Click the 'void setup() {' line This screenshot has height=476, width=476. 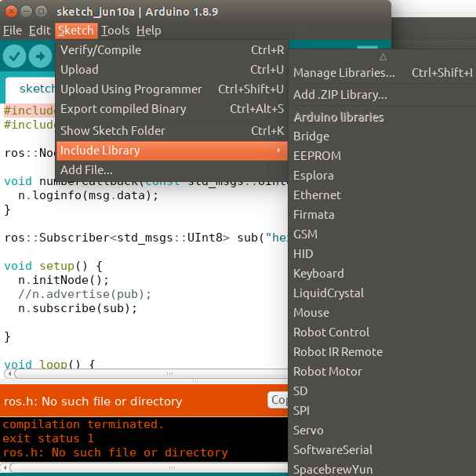pyautogui.click(x=53, y=266)
